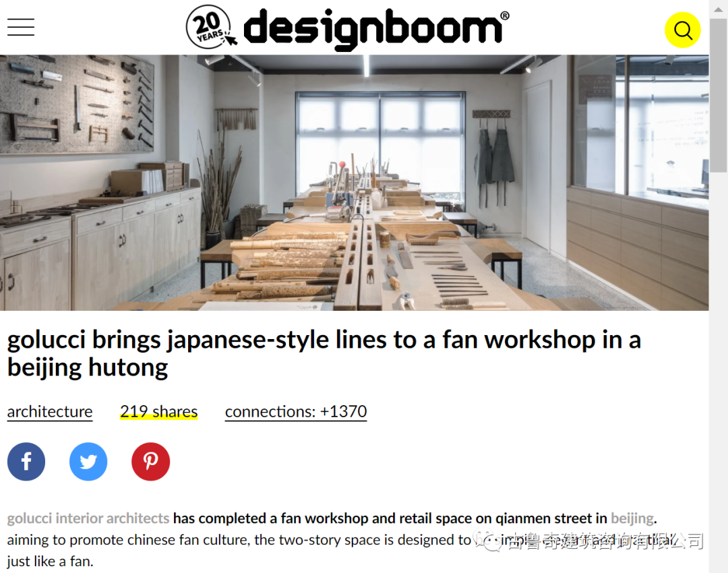Click the scrollbar track below thumb

tap(719, 371)
